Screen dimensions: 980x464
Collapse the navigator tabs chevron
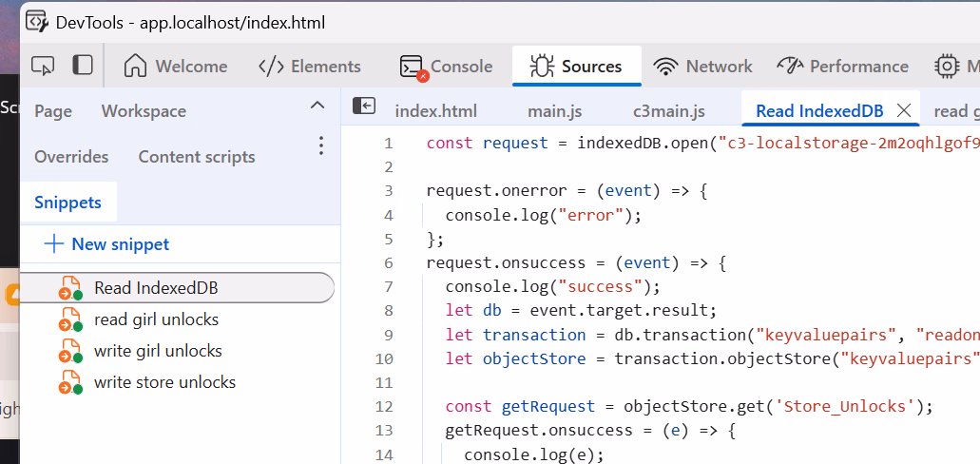pyautogui.click(x=317, y=106)
